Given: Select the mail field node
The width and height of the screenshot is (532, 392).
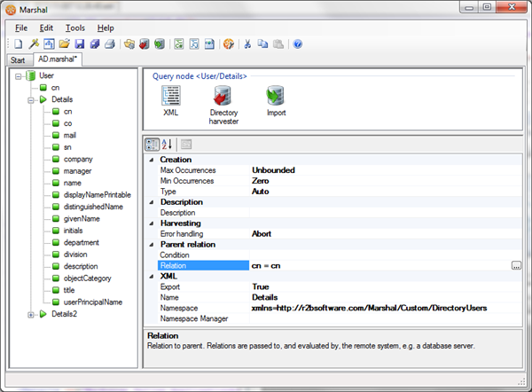Looking at the screenshot, I should coord(69,136).
